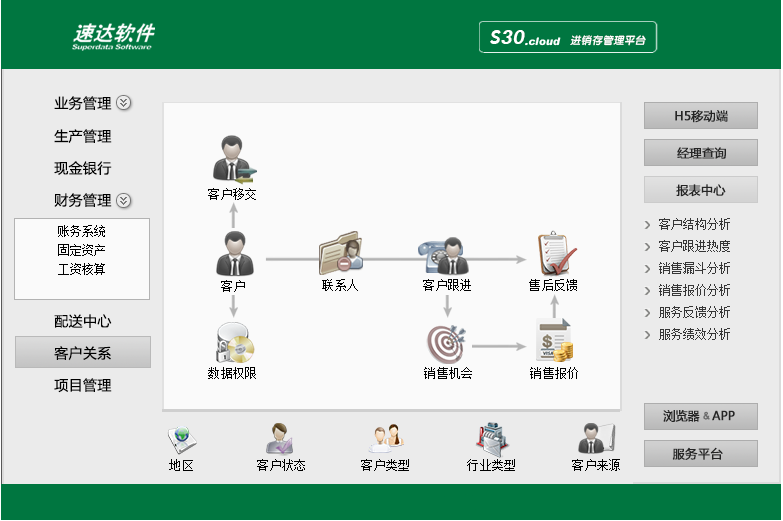Open the 客户结构分析 report link
This screenshot has width=783, height=521.
coord(694,224)
